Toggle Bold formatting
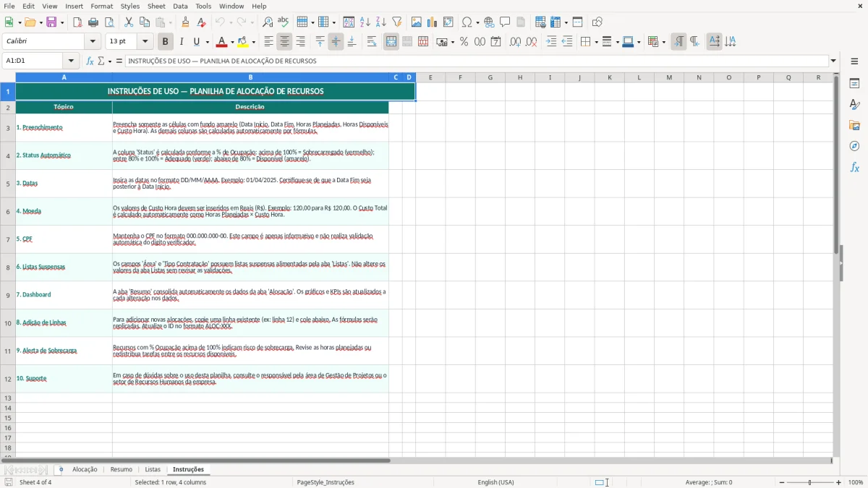Image resolution: width=868 pixels, height=488 pixels. [x=165, y=42]
